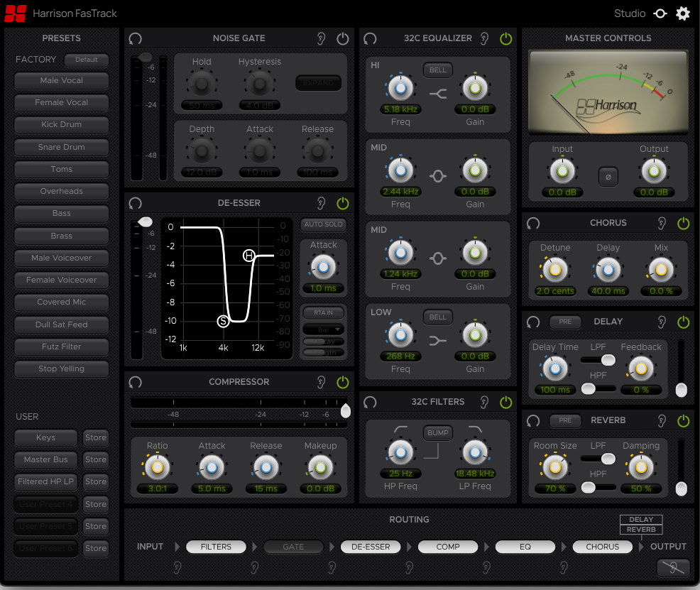Click the ear icon below the FILTERS routing block
Image resolution: width=700 pixels, height=590 pixels.
point(254,567)
